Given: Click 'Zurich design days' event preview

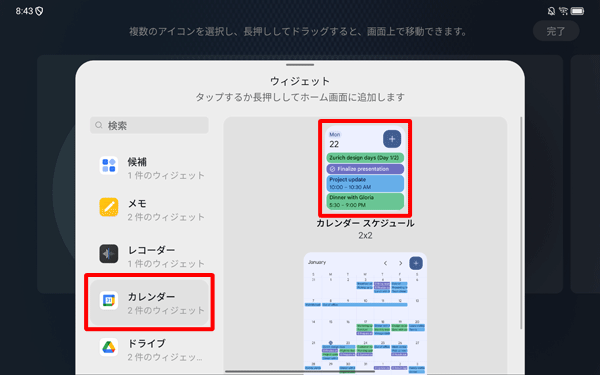Looking at the screenshot, I should (x=365, y=158).
